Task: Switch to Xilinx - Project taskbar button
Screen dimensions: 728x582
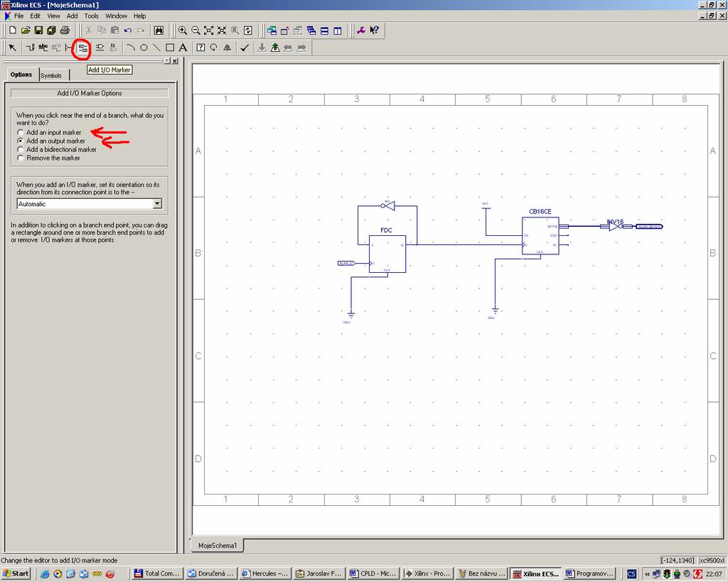Action: coord(427,573)
